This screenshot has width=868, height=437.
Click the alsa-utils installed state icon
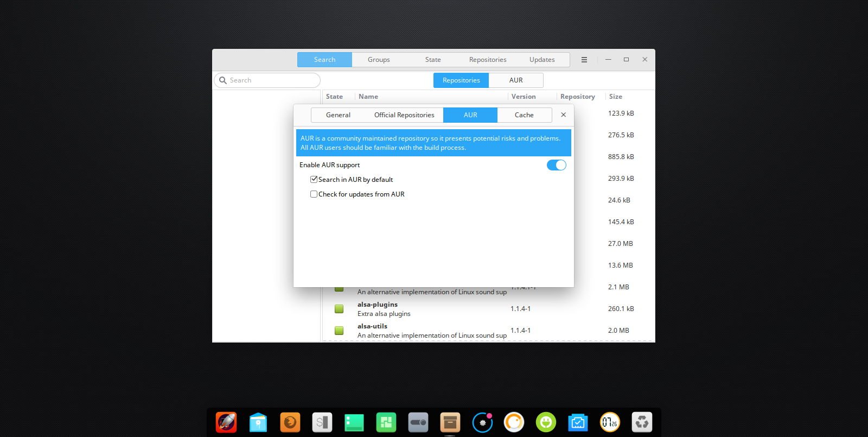339,331
